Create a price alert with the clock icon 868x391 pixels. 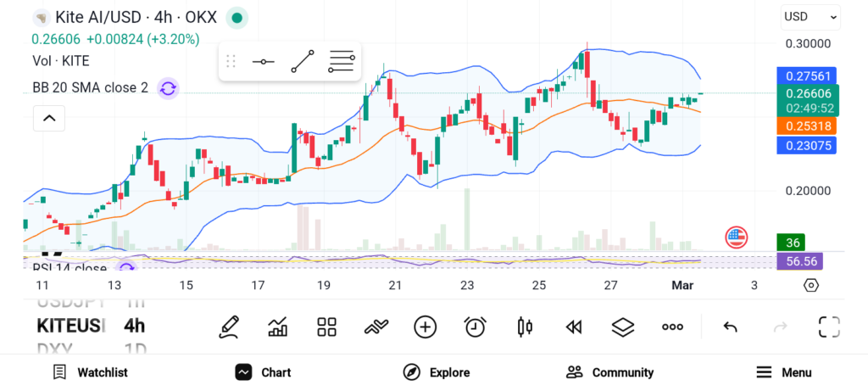coord(475,327)
